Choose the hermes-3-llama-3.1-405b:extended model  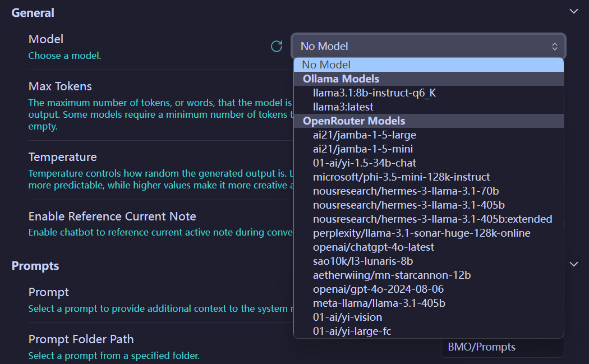click(x=432, y=219)
